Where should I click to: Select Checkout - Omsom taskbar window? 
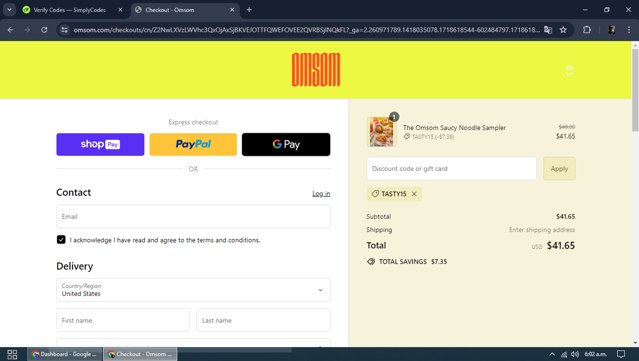click(140, 354)
